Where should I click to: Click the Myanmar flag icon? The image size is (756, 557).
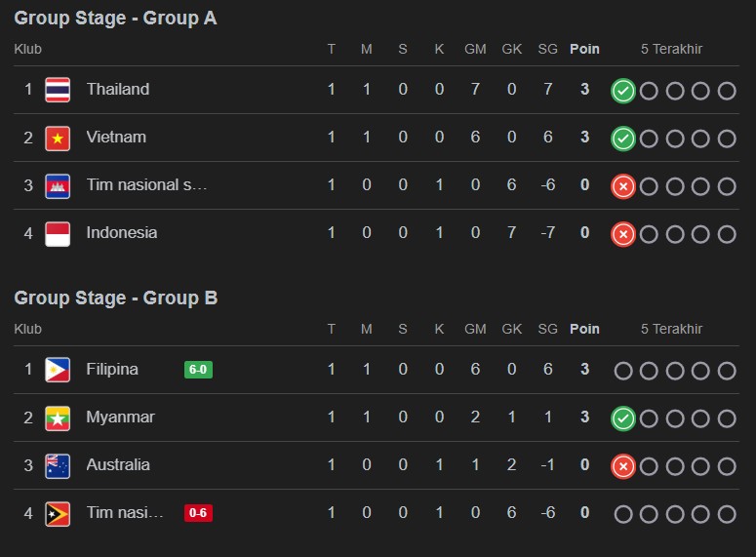click(58, 418)
